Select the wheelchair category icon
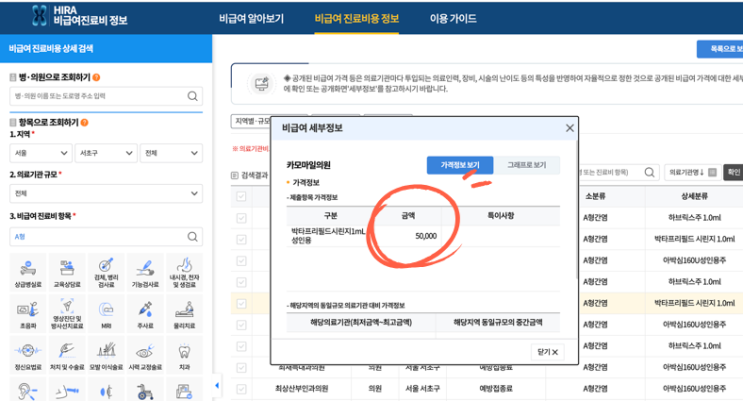Screen dimensions: 743x401 point(145,391)
